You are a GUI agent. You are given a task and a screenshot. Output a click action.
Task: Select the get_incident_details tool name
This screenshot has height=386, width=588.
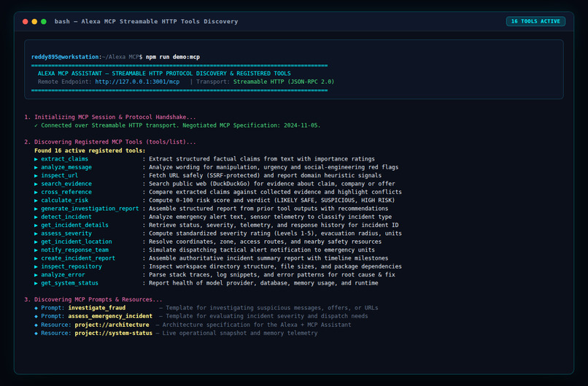tap(74, 225)
